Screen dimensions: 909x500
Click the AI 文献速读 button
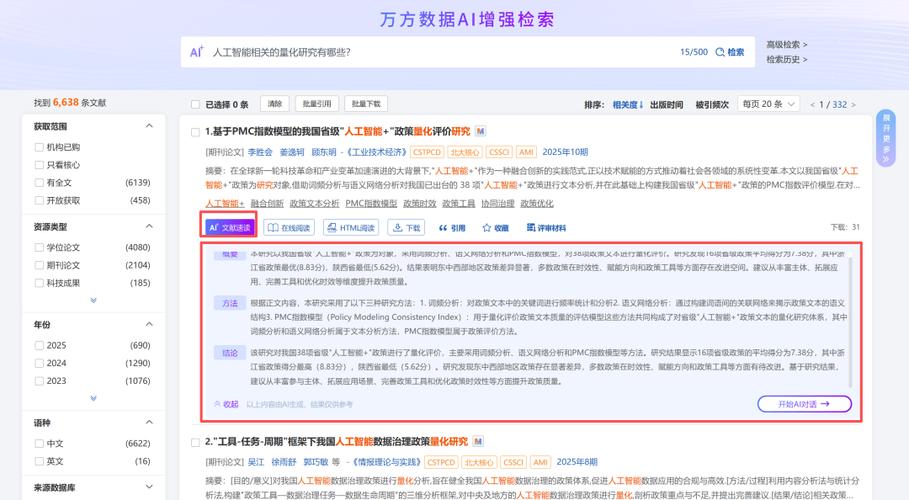coord(230,227)
